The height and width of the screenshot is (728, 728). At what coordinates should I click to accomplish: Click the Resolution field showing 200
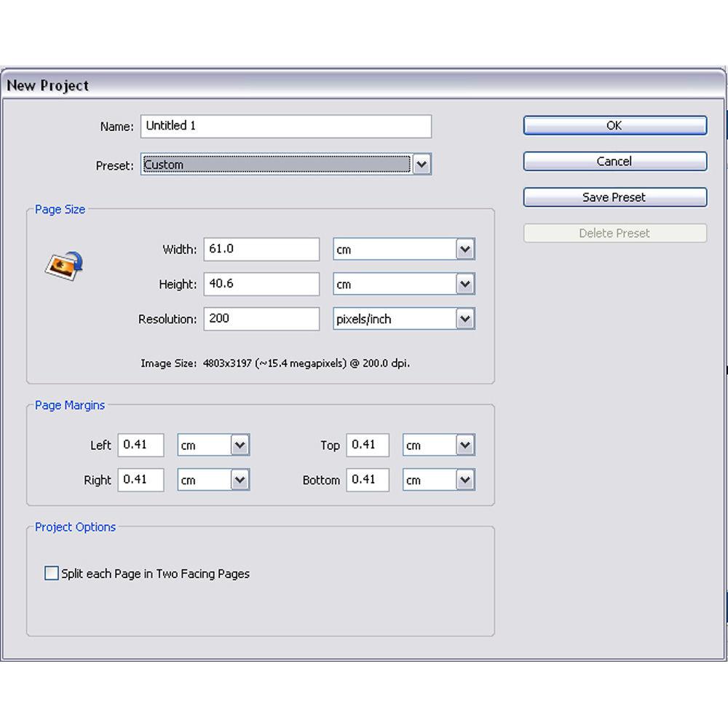(261, 319)
